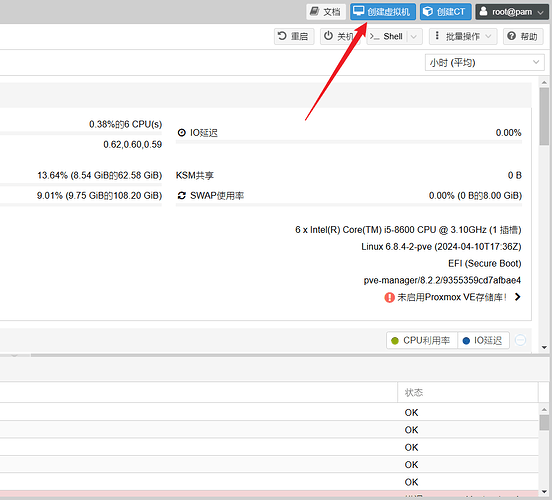Click the task log scroll down arrow

click(x=544, y=492)
